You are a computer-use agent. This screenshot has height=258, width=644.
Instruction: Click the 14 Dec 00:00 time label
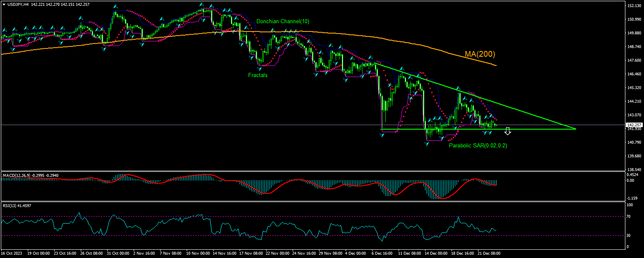[436, 253]
